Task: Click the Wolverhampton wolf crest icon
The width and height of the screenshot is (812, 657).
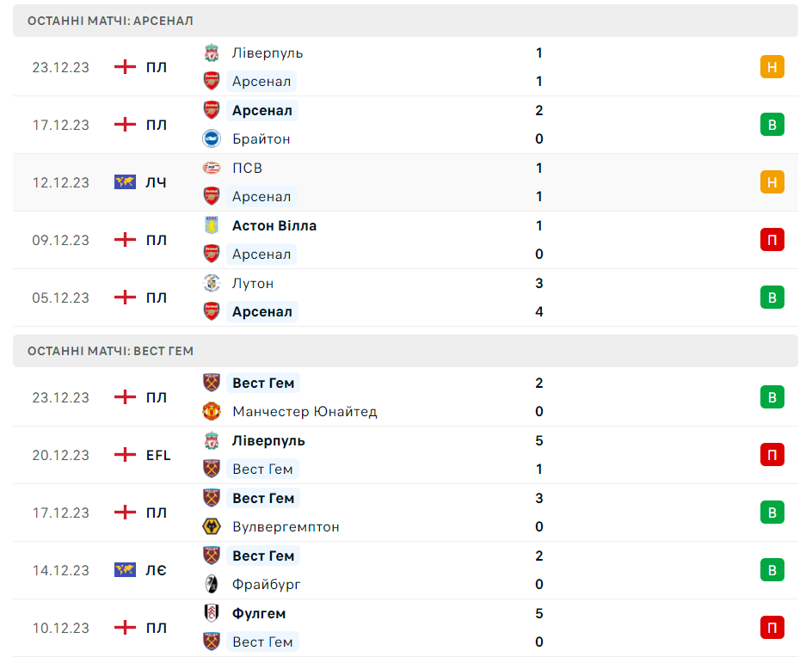Action: (x=212, y=526)
